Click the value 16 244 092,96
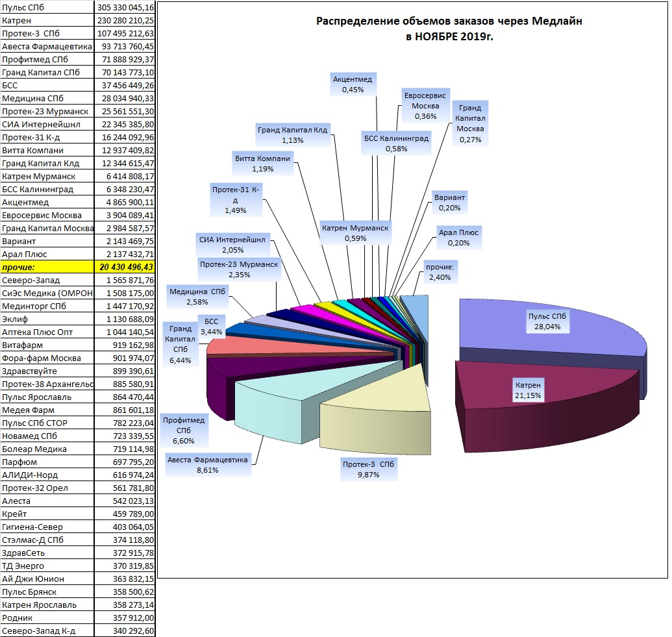This screenshot has height=637, width=672. pyautogui.click(x=125, y=137)
